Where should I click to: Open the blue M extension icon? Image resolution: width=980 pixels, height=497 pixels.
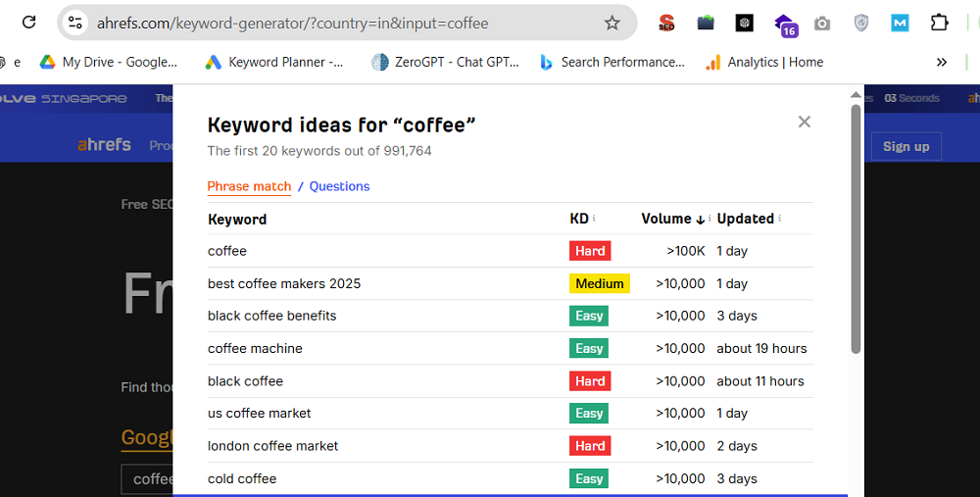coord(900,24)
